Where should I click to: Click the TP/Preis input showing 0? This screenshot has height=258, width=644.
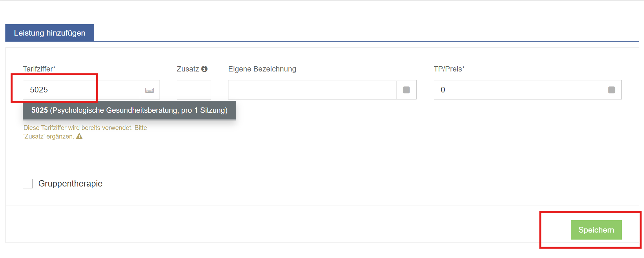click(x=517, y=90)
